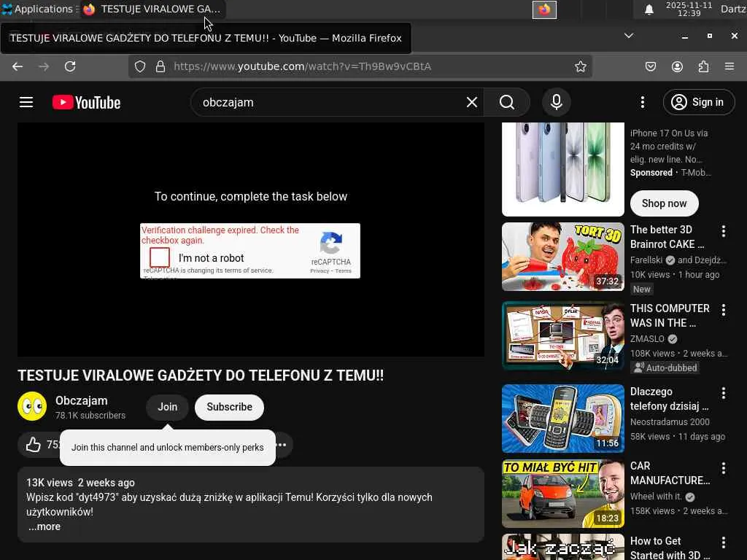Viewport: 747px width, 560px height.
Task: Click ZMASLO channel name
Action: [647, 339]
